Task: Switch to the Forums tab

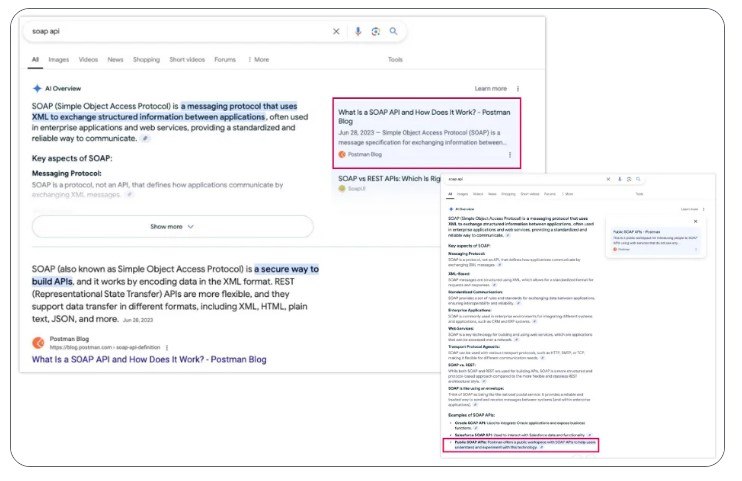Action: point(225,60)
